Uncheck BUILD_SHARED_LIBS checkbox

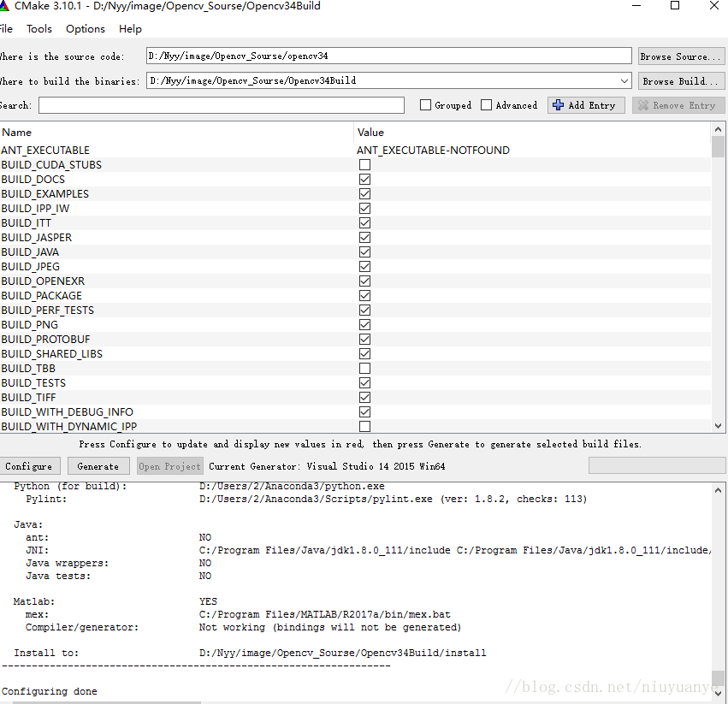click(365, 354)
